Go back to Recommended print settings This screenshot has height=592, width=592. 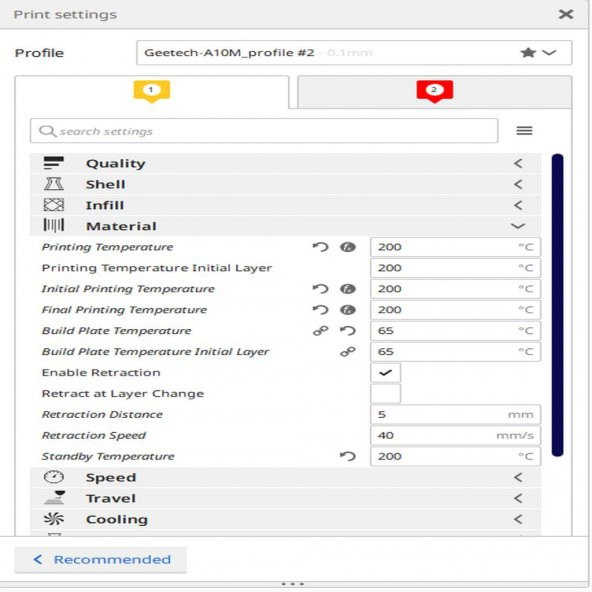(x=100, y=560)
